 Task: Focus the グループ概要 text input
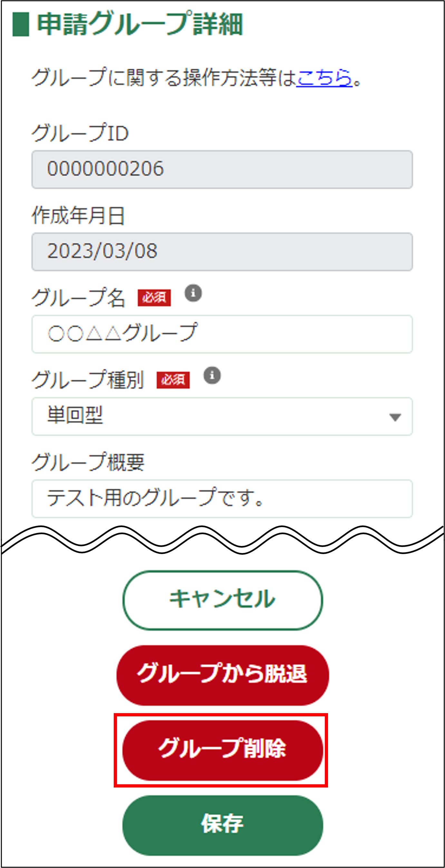pos(222,499)
